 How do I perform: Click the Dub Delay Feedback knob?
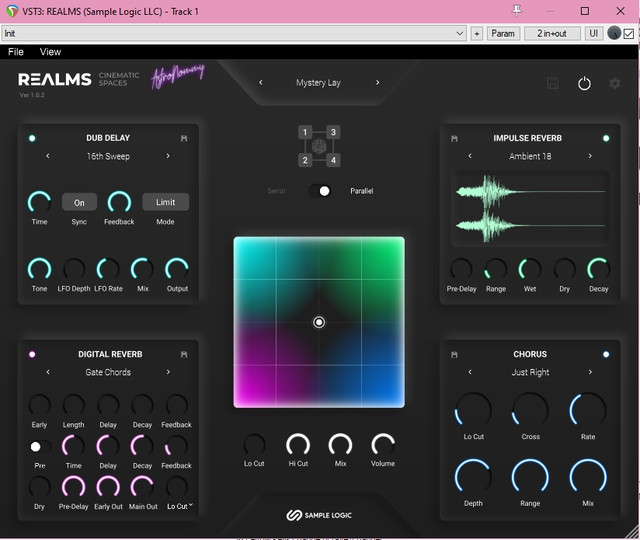(119, 202)
